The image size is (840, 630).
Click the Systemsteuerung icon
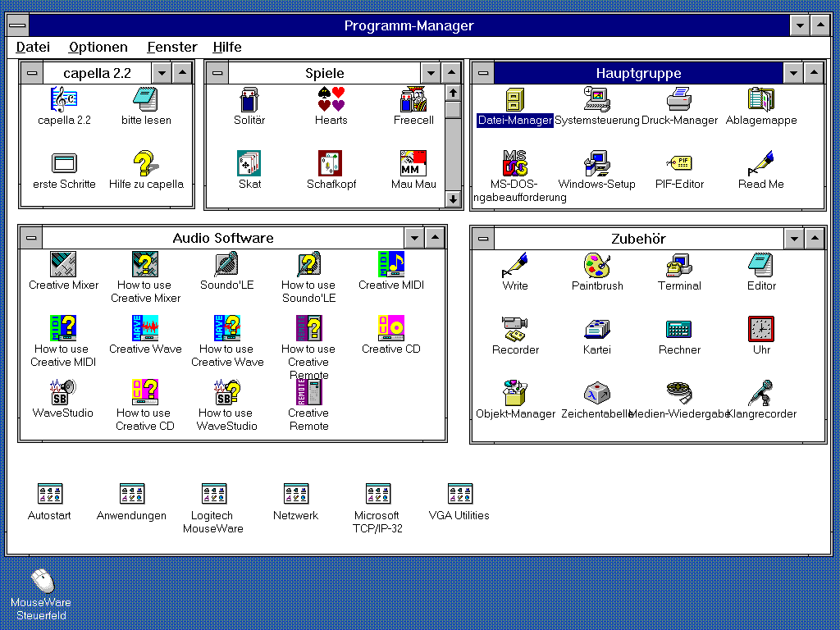pos(596,100)
